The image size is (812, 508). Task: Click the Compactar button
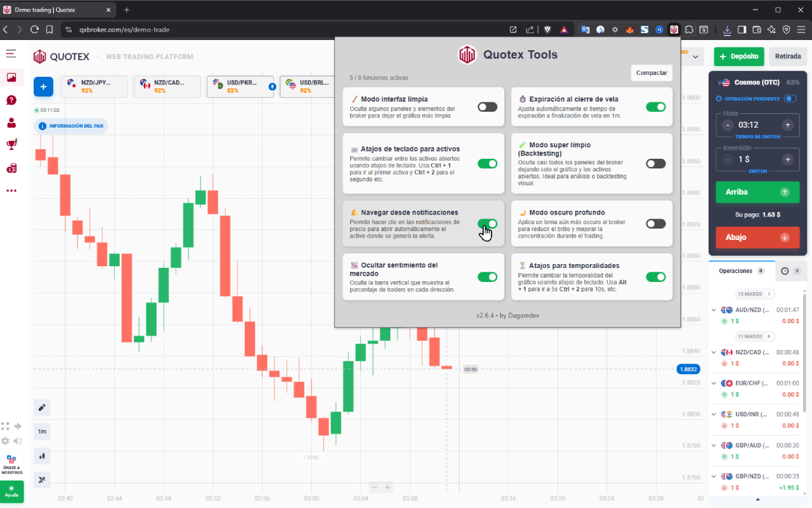tap(652, 73)
